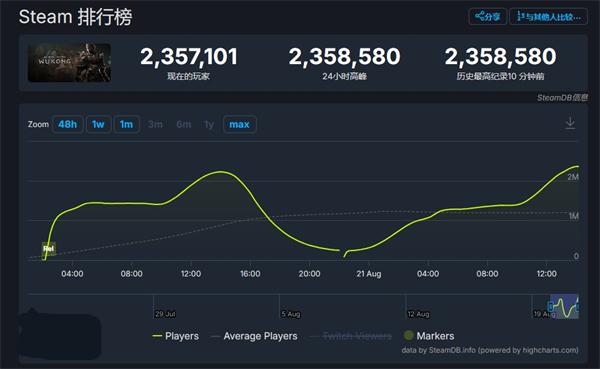Click the 12 Aug navigator label

[x=418, y=314]
